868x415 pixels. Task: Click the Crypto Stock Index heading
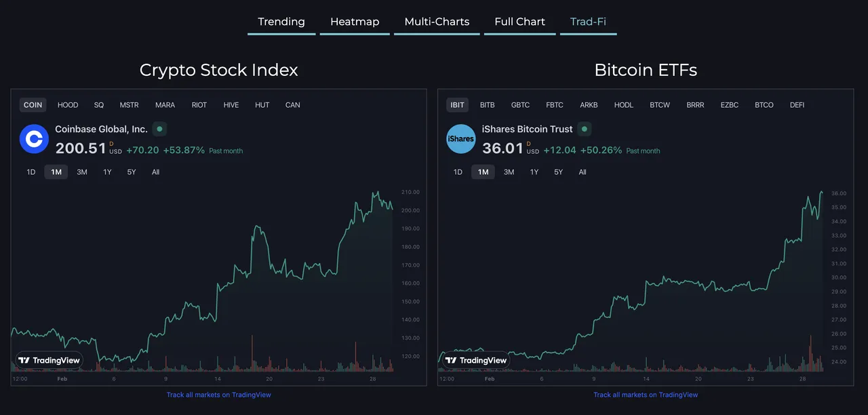[218, 70]
